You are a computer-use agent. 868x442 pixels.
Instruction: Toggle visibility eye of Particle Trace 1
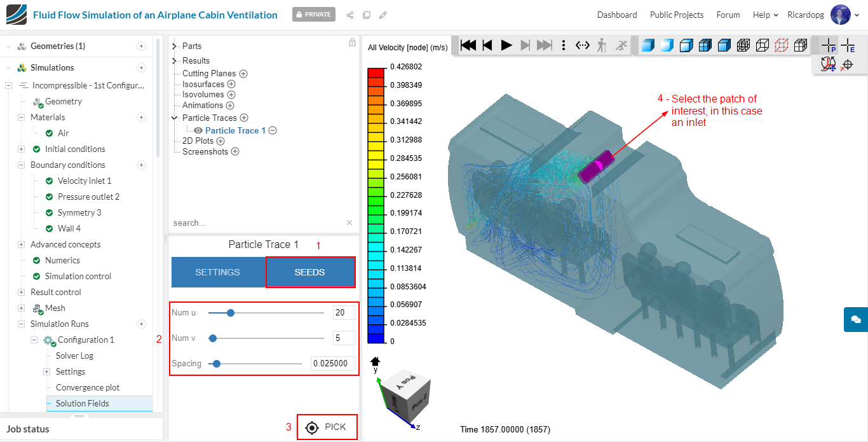point(198,130)
